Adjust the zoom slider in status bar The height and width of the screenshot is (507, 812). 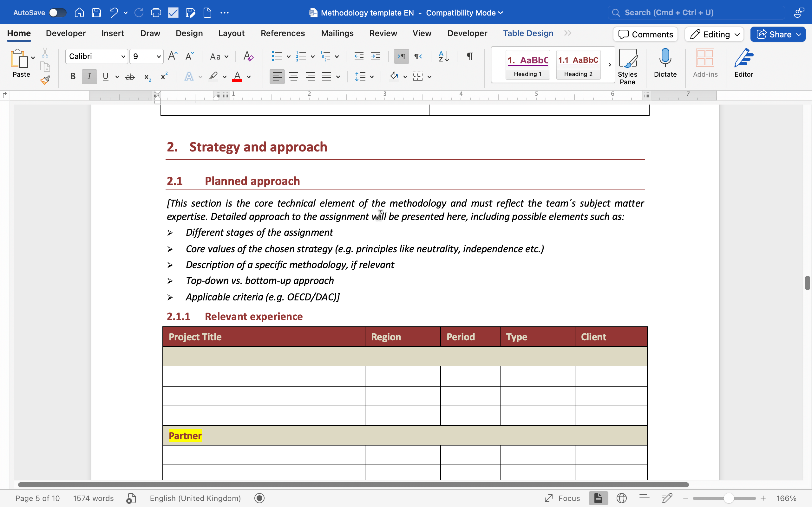(x=728, y=498)
